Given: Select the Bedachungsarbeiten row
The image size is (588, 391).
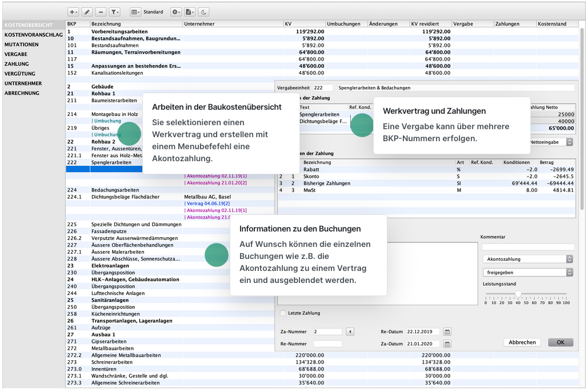Looking at the screenshot, I should click(170, 190).
